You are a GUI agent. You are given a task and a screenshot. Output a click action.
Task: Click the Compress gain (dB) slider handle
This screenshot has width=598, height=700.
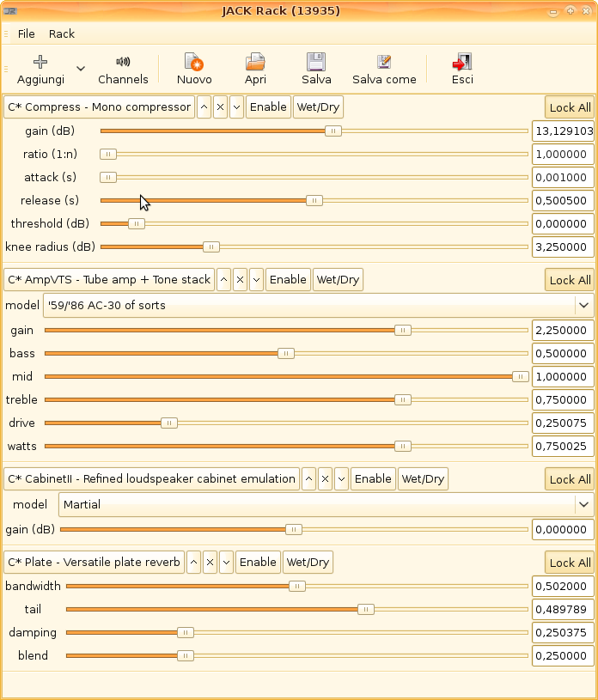[x=333, y=131]
